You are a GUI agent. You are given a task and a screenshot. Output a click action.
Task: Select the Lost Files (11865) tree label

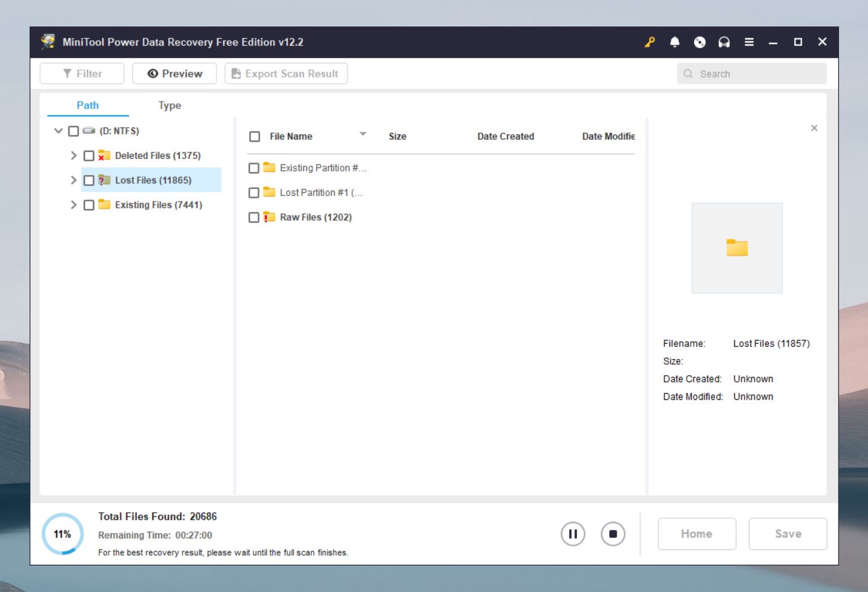(x=153, y=180)
